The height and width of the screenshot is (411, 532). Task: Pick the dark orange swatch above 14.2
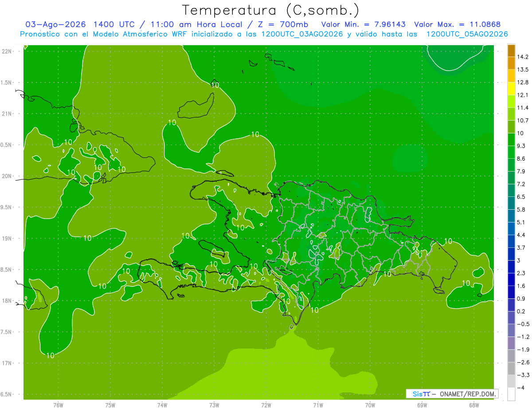(511, 51)
